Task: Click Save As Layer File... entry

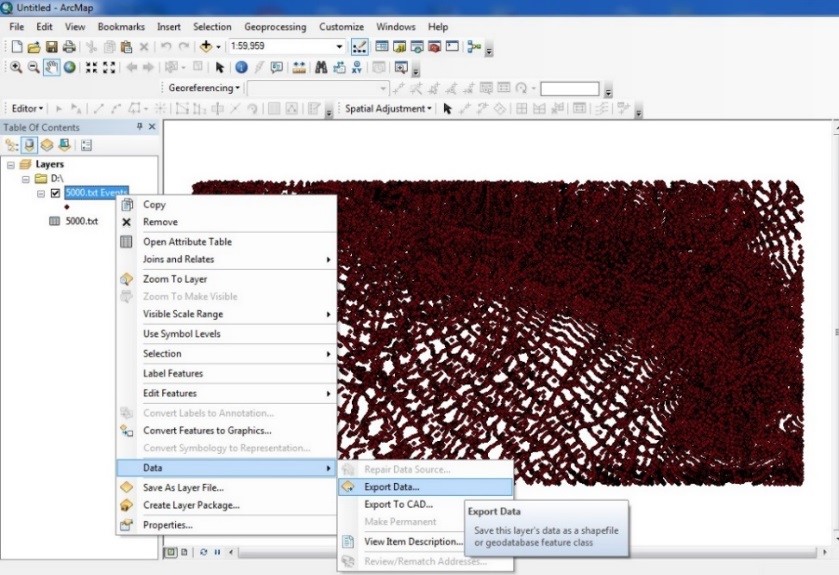Action: click(x=226, y=488)
